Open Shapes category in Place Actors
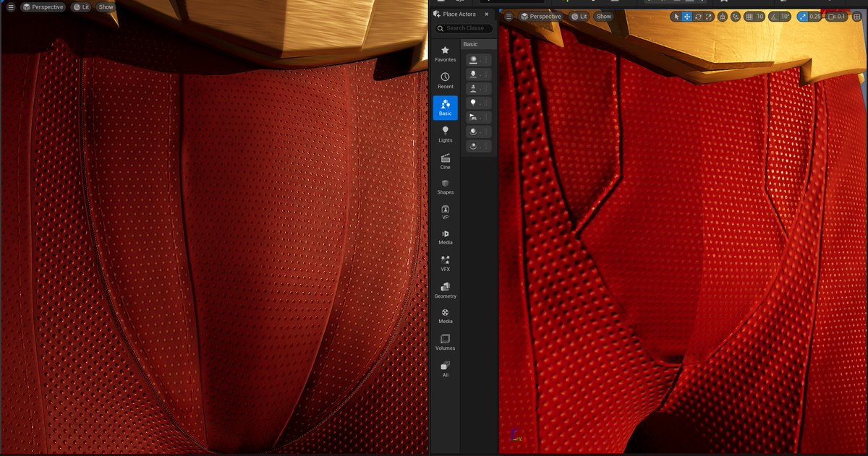868x456 pixels. tap(445, 187)
